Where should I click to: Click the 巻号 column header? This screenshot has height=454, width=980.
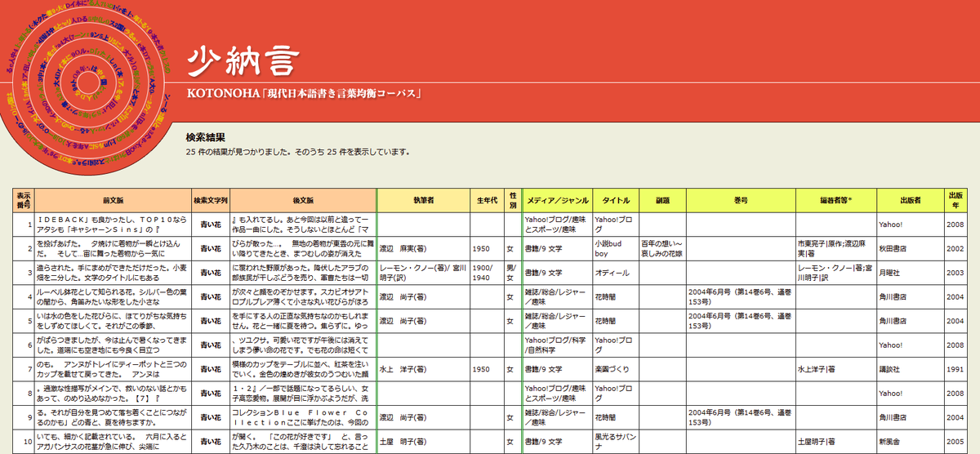point(741,199)
